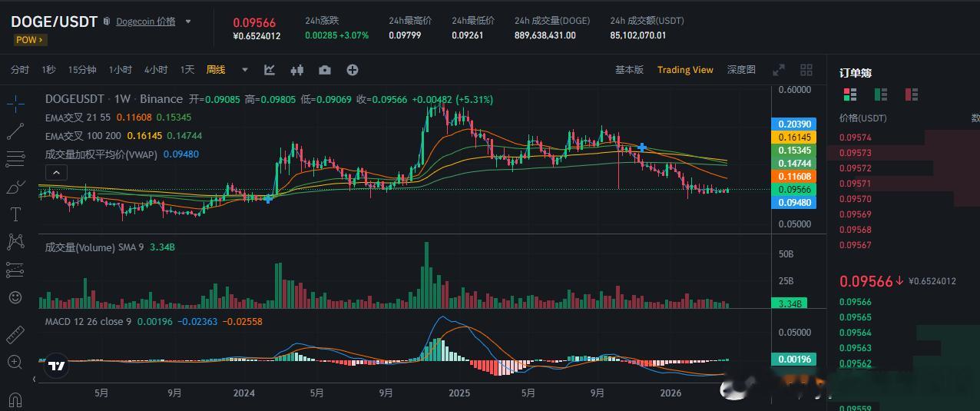Select the trend line drawing tool
The height and width of the screenshot is (411, 980).
click(15, 131)
